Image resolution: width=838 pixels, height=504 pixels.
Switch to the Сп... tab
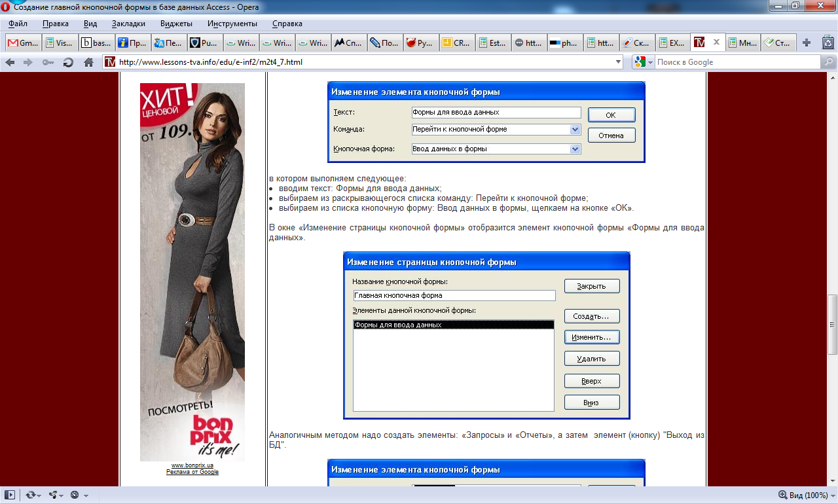coord(348,43)
